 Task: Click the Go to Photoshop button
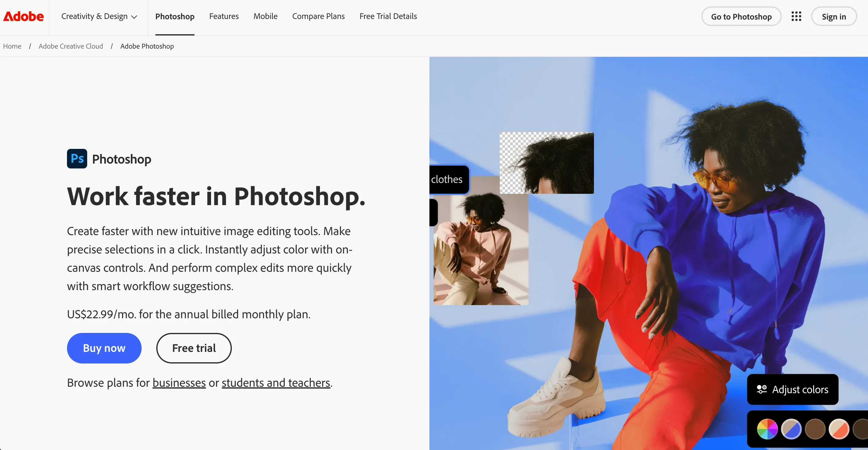tap(741, 17)
